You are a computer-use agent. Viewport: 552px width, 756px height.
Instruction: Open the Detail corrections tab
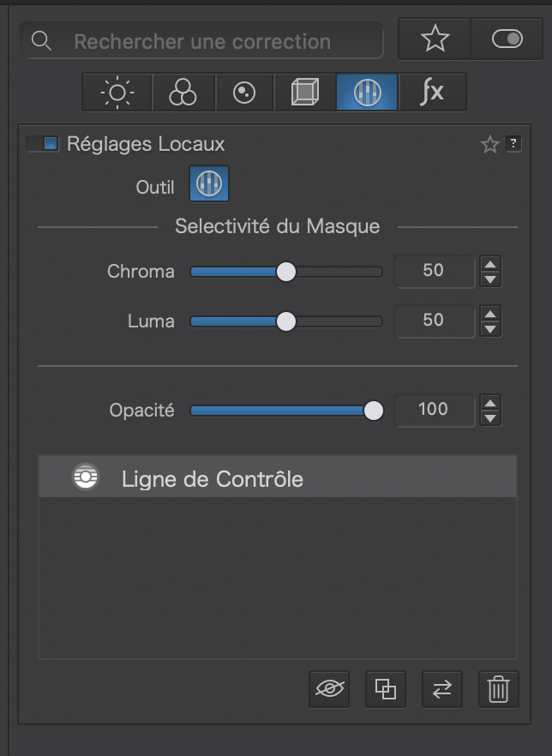click(x=244, y=93)
